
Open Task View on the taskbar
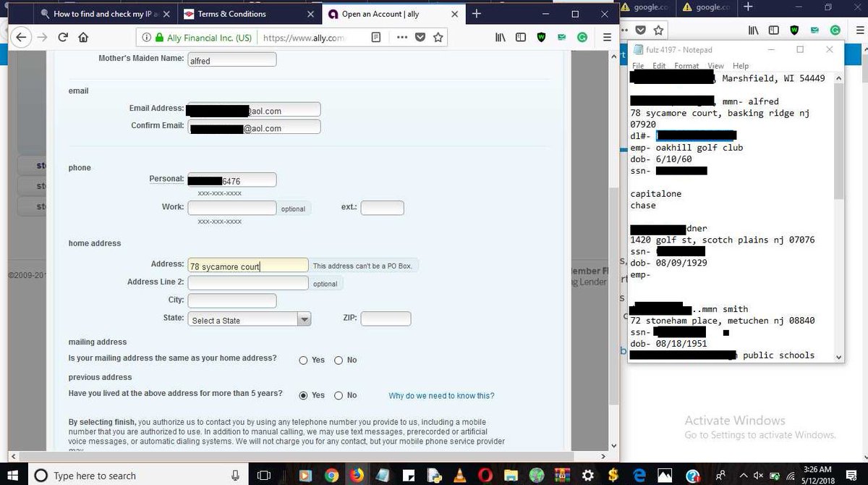point(264,476)
